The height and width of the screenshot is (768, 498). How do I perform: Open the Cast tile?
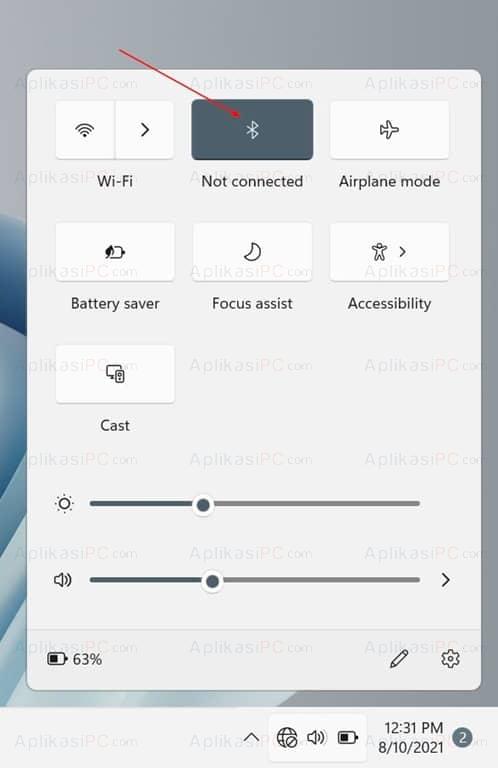[115, 374]
